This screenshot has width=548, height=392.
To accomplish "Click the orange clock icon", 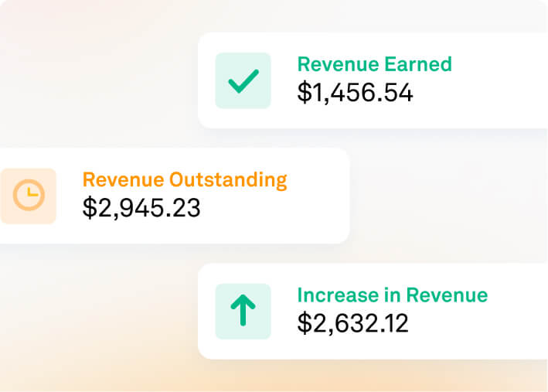I will point(29,195).
